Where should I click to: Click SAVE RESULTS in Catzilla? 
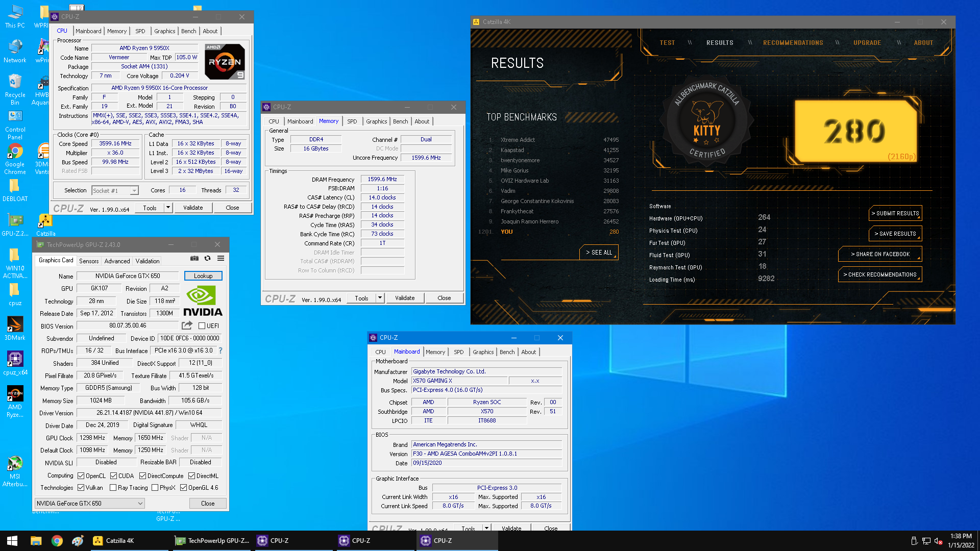(x=895, y=234)
